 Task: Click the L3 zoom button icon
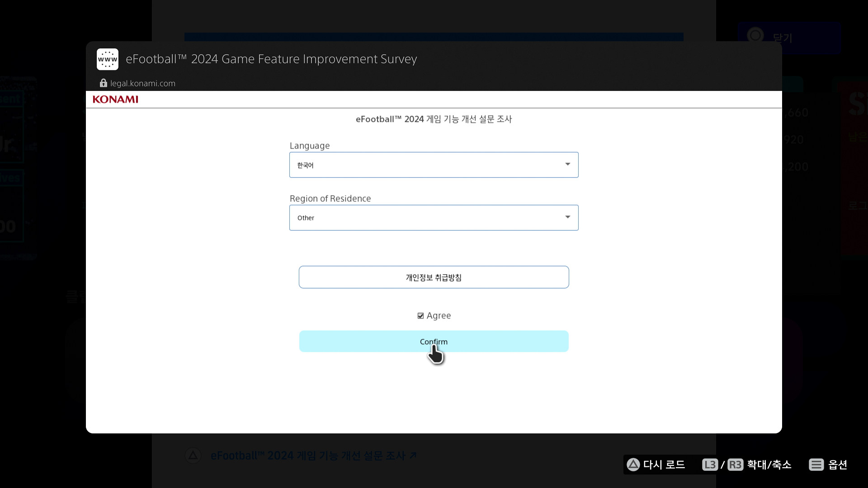click(x=710, y=465)
